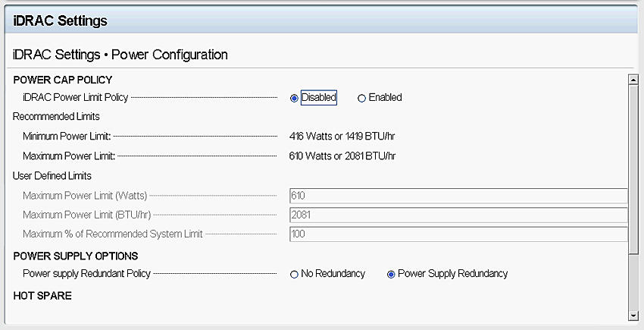Click the iDRAC Power Limit Policy label
This screenshot has height=330, width=644.
(76, 98)
